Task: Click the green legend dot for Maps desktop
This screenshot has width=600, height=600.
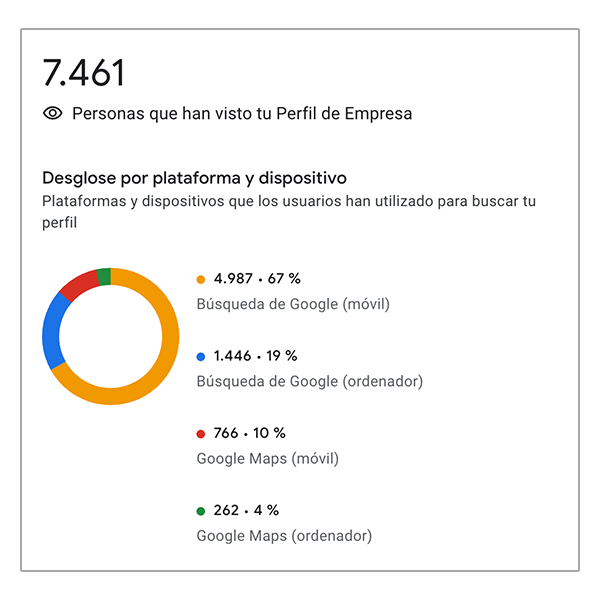Action: pyautogui.click(x=201, y=510)
